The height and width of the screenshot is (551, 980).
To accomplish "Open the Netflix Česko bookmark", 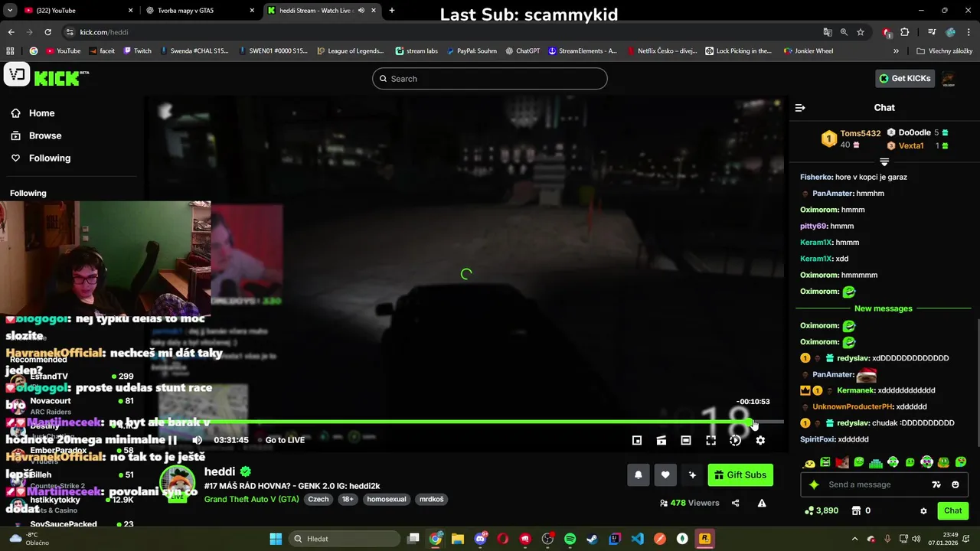I will (661, 51).
